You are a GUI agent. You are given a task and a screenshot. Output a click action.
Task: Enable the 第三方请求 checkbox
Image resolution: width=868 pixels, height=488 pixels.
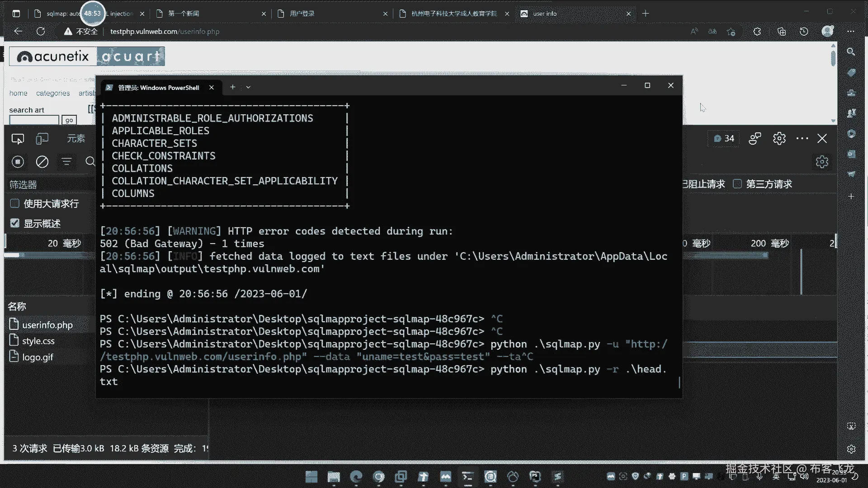coord(737,184)
